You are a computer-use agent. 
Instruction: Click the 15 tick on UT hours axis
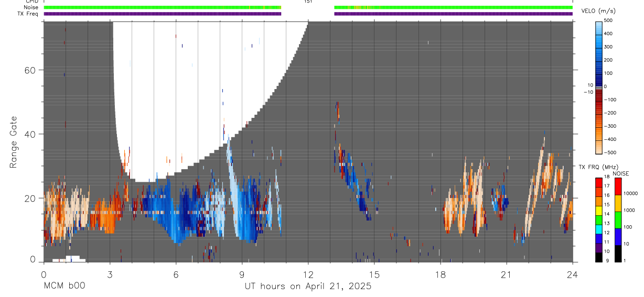tap(374, 274)
